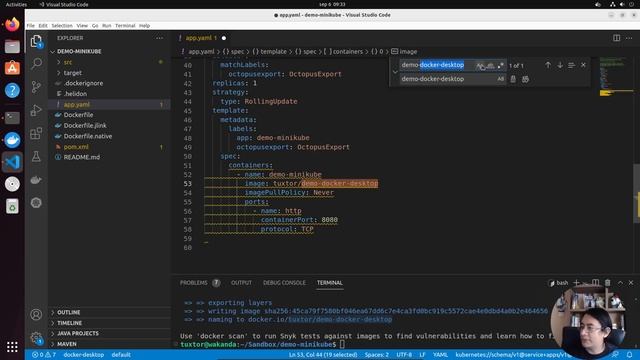Add a new terminal
This screenshot has height=360, width=640.
tap(576, 282)
